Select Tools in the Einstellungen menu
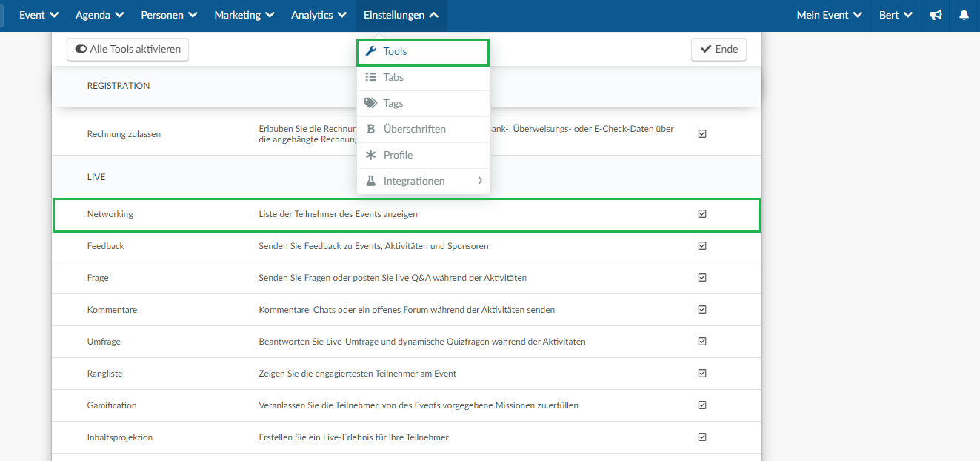This screenshot has width=980, height=461. tap(423, 52)
